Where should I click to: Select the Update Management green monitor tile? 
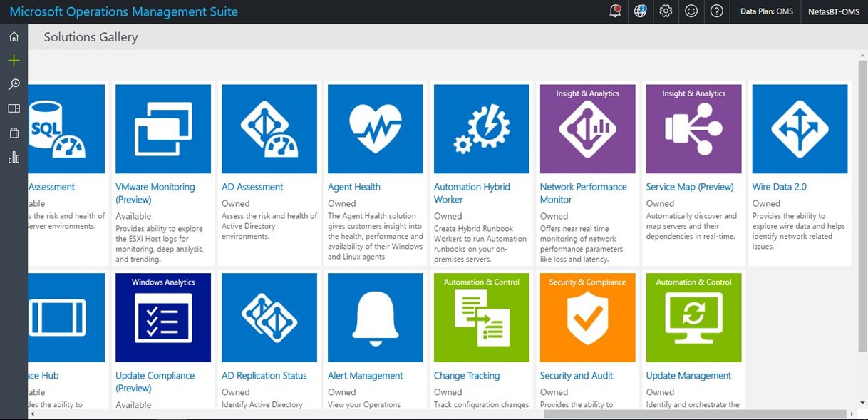click(694, 318)
